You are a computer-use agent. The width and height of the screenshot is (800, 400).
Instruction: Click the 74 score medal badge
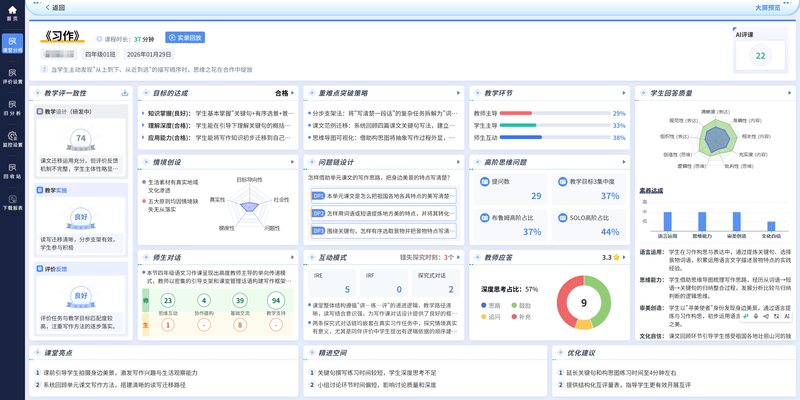(x=81, y=139)
